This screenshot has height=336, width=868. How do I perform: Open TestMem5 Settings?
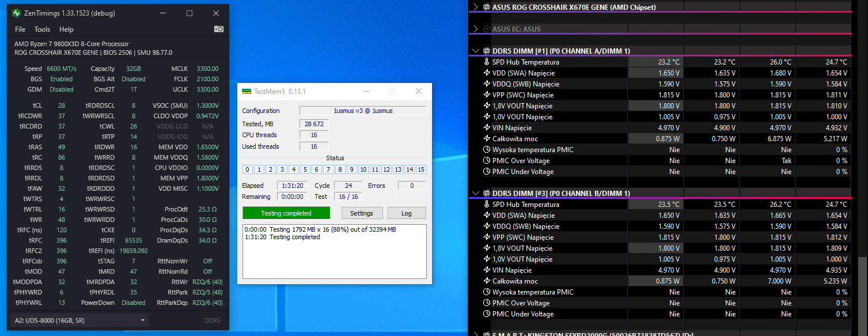pyautogui.click(x=362, y=213)
